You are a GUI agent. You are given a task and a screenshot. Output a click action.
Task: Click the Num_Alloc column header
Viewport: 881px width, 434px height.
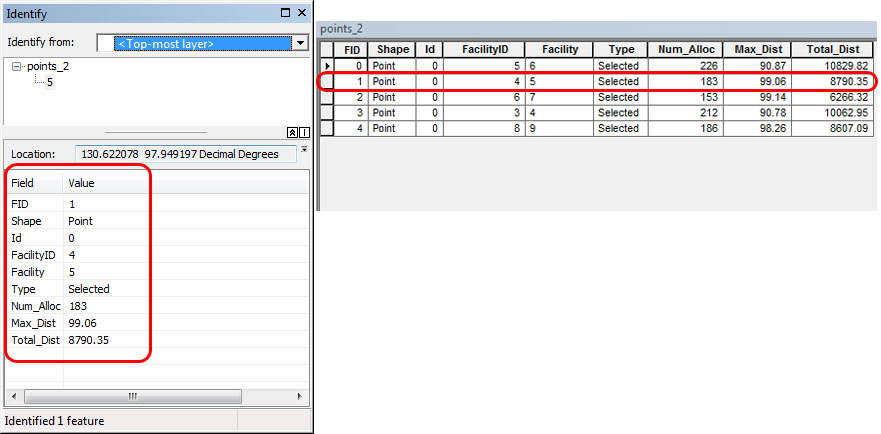tap(685, 49)
